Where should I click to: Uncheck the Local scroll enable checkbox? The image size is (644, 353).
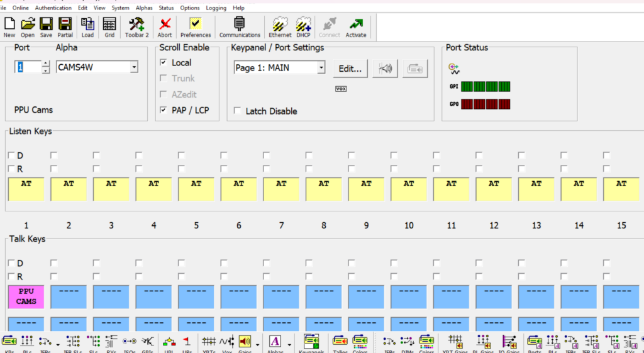coord(164,63)
